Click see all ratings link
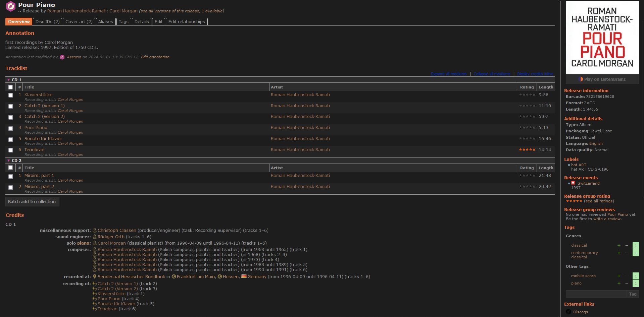 pos(599,201)
